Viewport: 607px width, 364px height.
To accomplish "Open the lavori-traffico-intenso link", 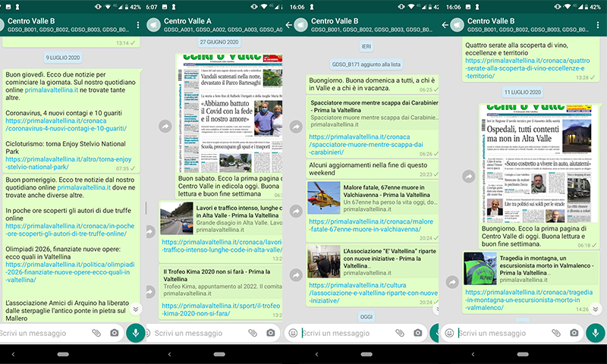I will (x=222, y=246).
